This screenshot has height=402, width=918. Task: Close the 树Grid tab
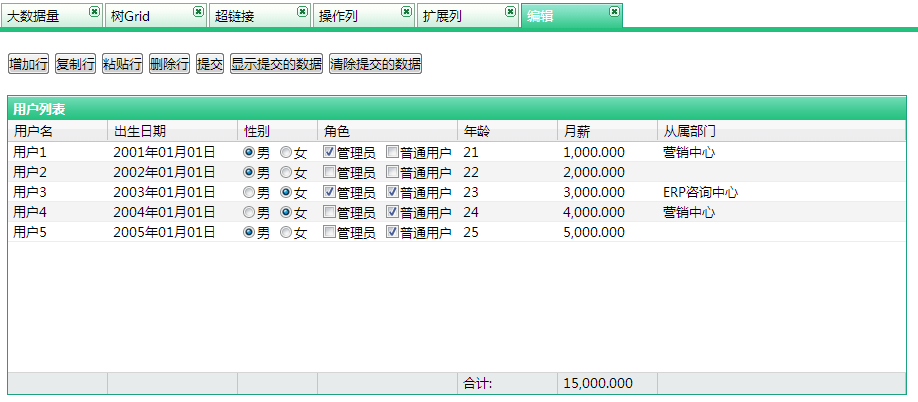click(198, 12)
